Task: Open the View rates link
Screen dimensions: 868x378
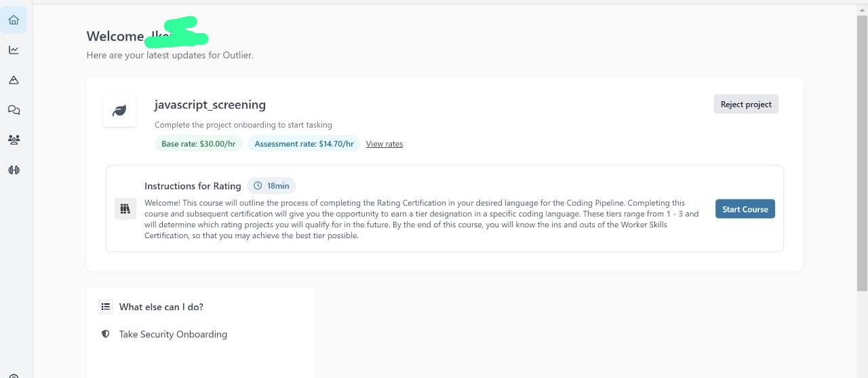Action: coord(384,144)
